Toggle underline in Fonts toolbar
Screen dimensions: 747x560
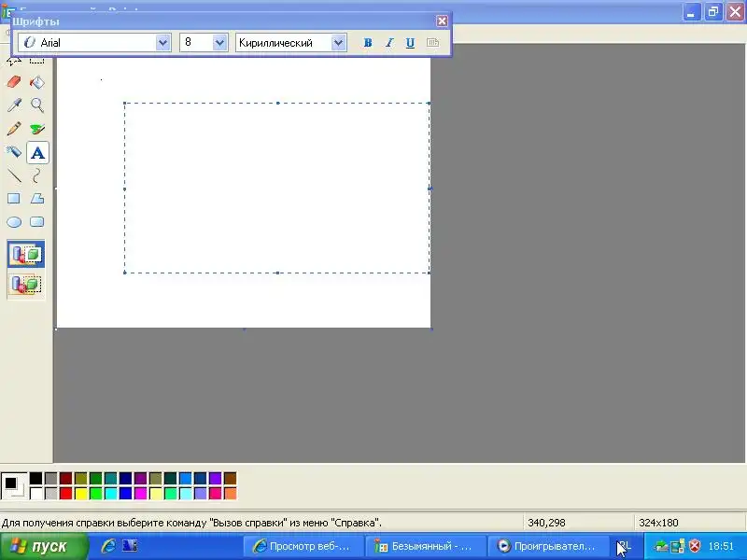click(x=410, y=43)
